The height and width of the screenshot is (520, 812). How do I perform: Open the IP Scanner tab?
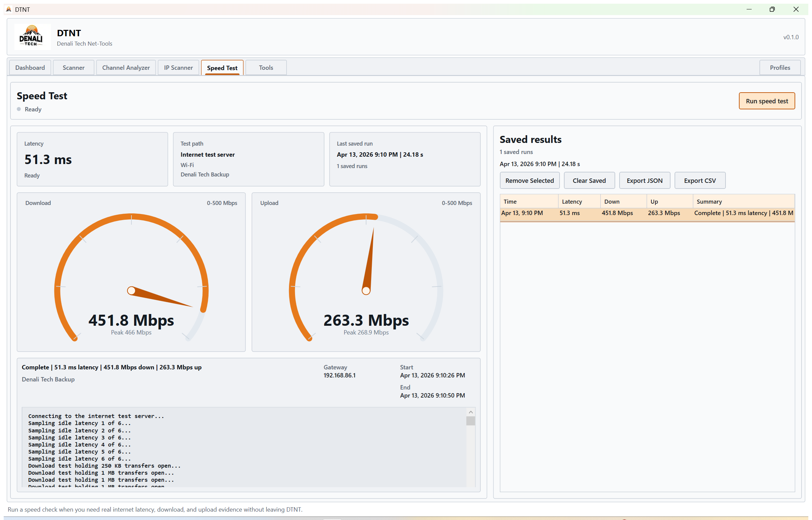click(x=178, y=67)
